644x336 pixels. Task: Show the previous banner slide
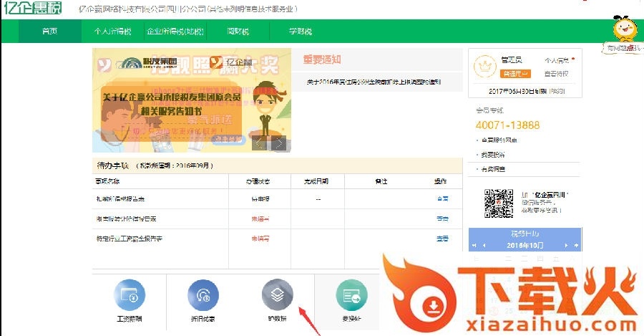(x=260, y=143)
